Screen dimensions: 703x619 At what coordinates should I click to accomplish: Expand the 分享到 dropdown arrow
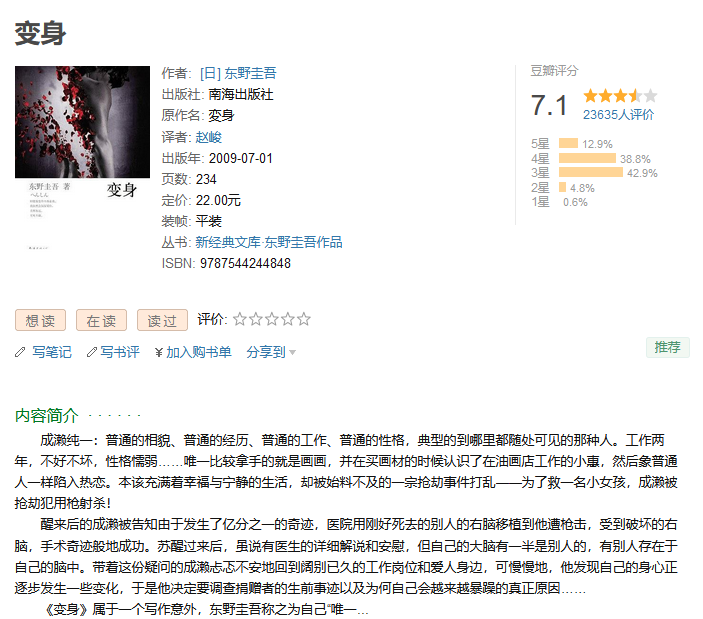pyautogui.click(x=292, y=353)
